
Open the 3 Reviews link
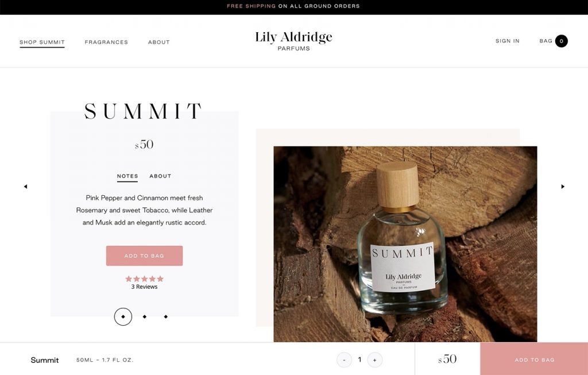(x=144, y=287)
